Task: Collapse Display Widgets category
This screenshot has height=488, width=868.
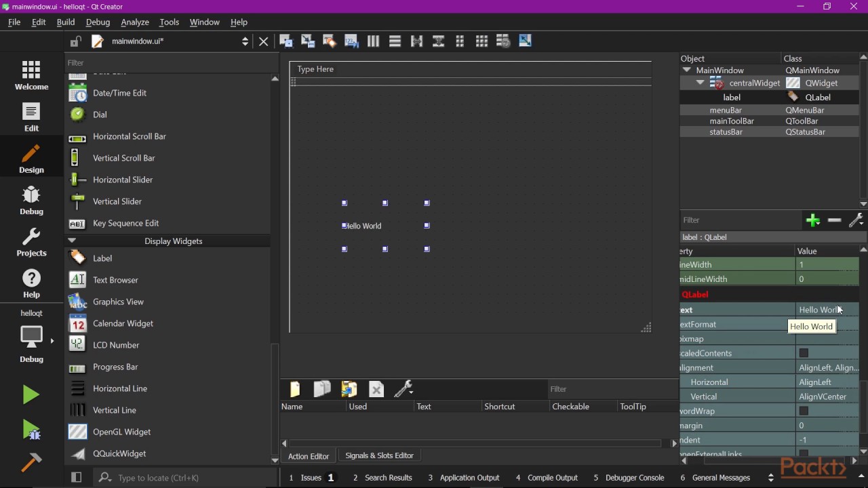Action: click(x=72, y=241)
